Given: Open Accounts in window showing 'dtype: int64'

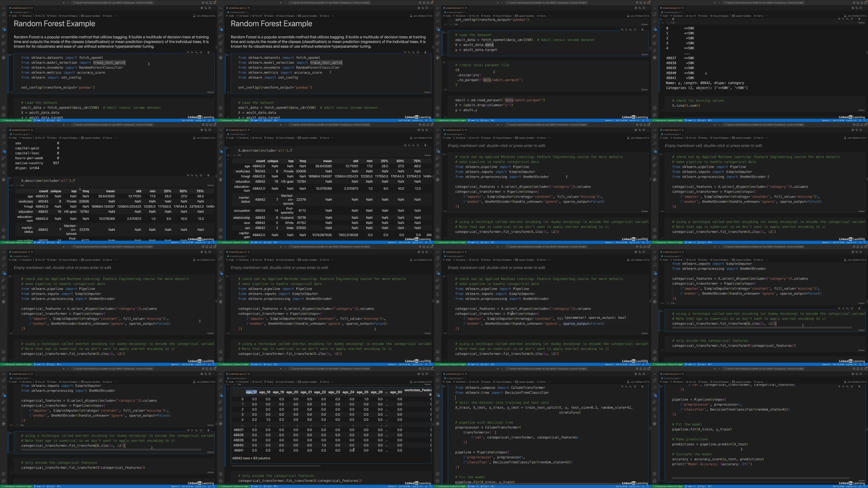Looking at the screenshot, I should click(4, 230).
